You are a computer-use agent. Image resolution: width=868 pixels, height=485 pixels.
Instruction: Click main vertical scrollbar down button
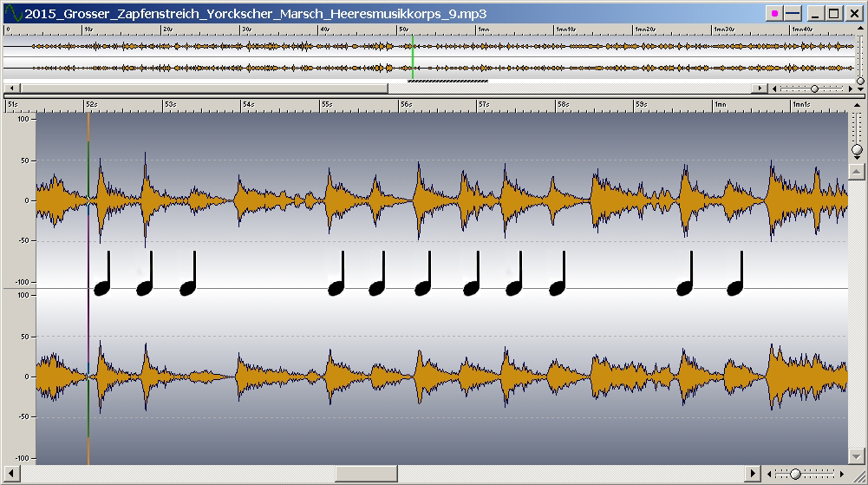[857, 456]
